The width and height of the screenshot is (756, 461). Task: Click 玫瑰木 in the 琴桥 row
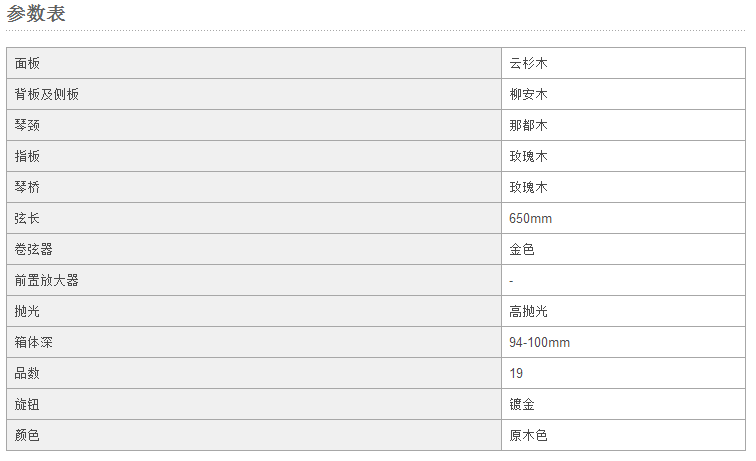pos(528,187)
